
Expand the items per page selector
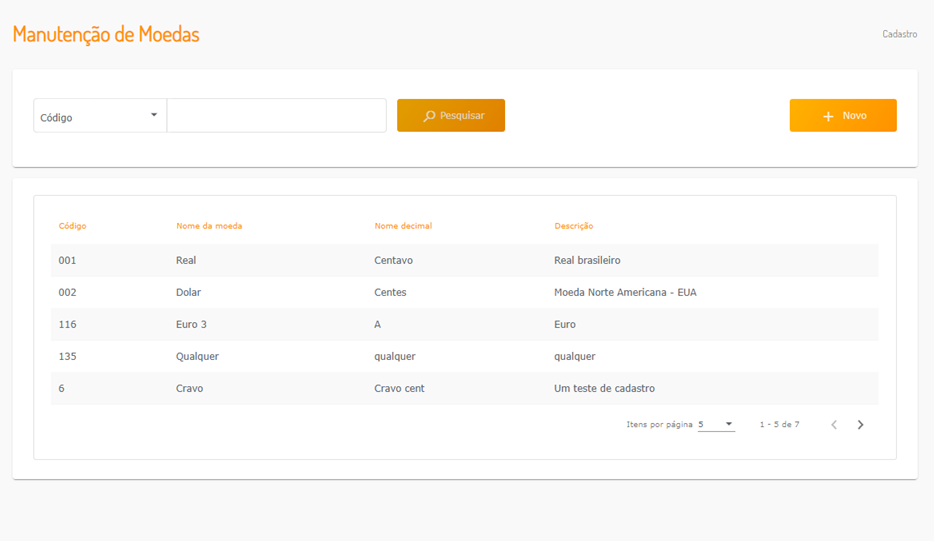pyautogui.click(x=716, y=425)
